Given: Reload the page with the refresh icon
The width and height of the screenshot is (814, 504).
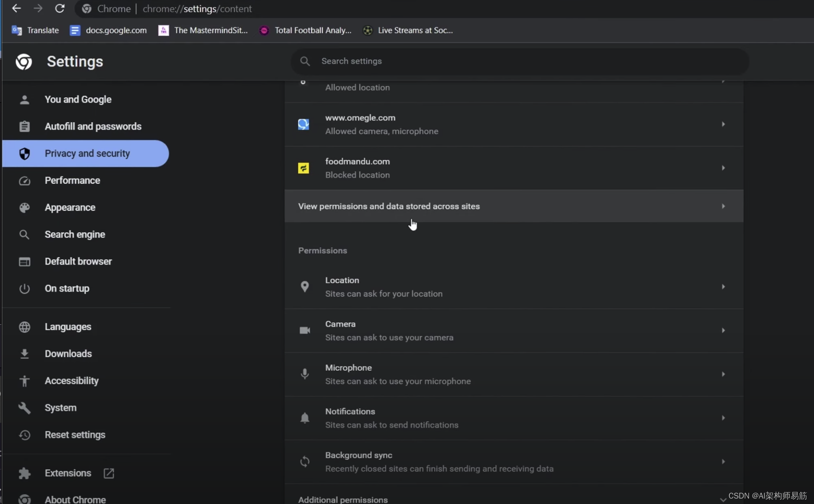Looking at the screenshot, I should tap(60, 8).
